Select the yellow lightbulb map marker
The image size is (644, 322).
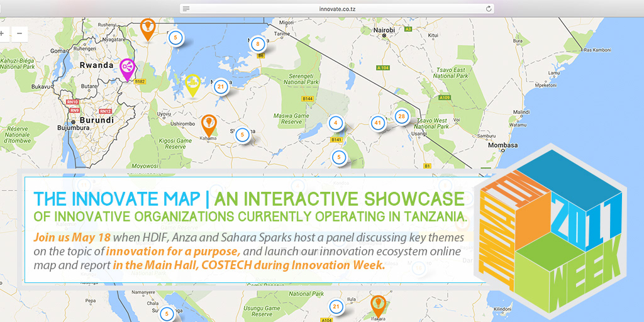pos(192,86)
